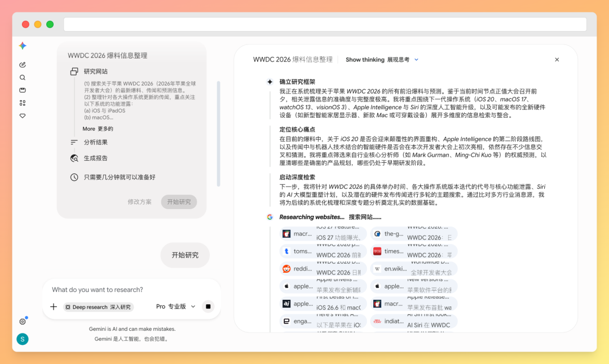Open search using the sidebar magnifier icon

[x=23, y=78]
